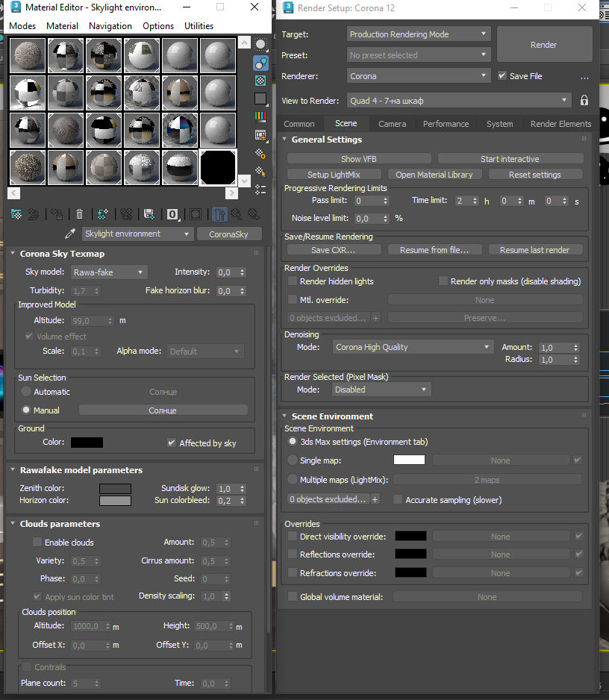Open the Denoising Mode dropdown

(413, 347)
